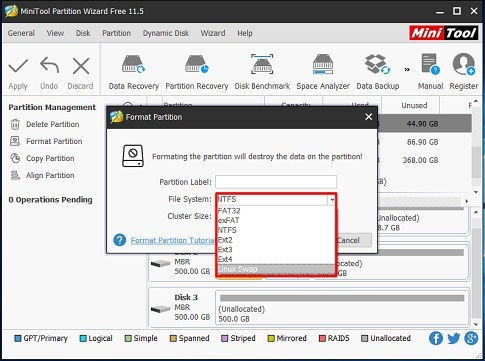Click the Unused column header
This screenshot has height=361, width=485.
(x=414, y=105)
